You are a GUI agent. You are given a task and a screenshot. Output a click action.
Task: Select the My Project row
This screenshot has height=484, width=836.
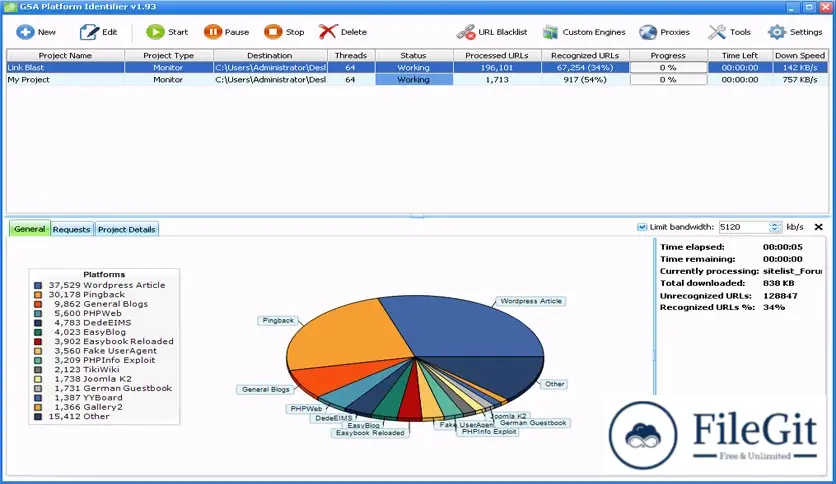[x=60, y=79]
